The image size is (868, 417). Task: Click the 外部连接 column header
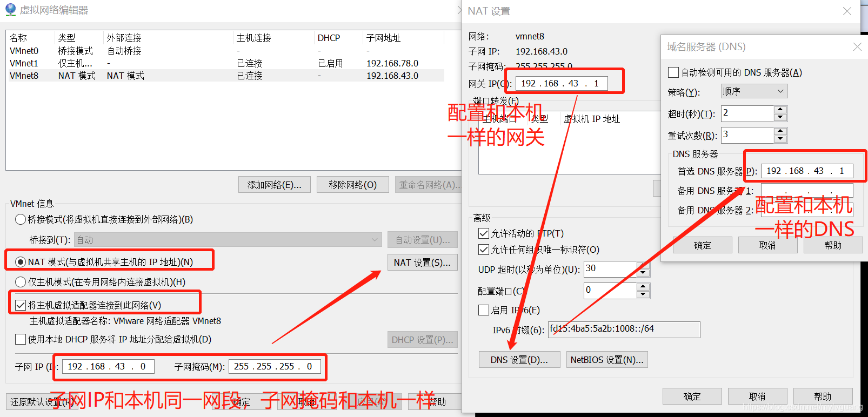[169, 38]
